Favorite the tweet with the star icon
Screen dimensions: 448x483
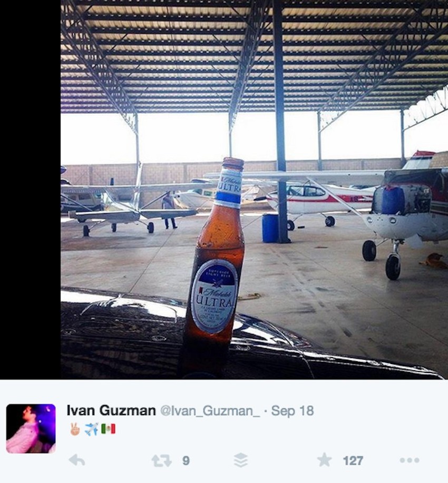(x=324, y=460)
